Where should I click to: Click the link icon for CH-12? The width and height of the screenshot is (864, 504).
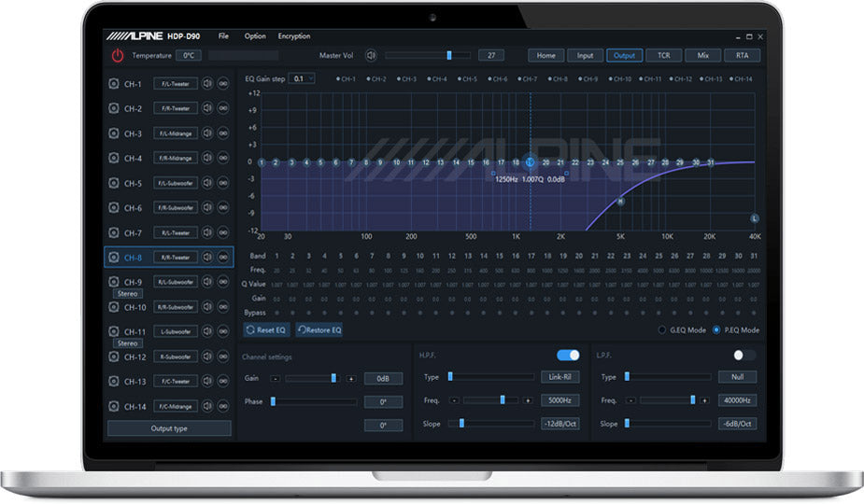click(223, 357)
